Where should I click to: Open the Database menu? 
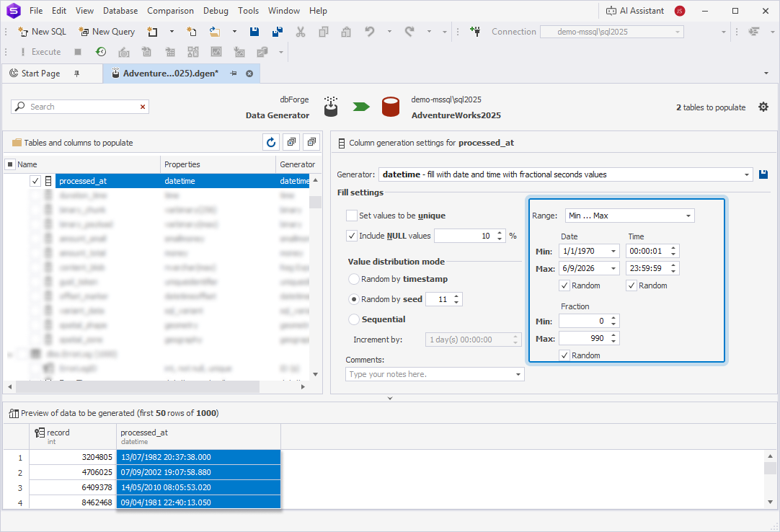click(120, 10)
